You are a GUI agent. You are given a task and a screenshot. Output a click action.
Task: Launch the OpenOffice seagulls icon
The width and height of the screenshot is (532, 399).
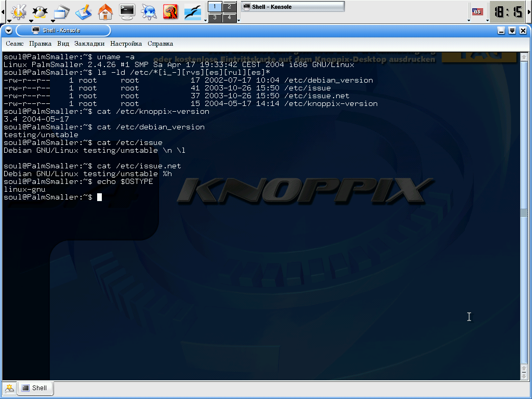click(x=193, y=11)
